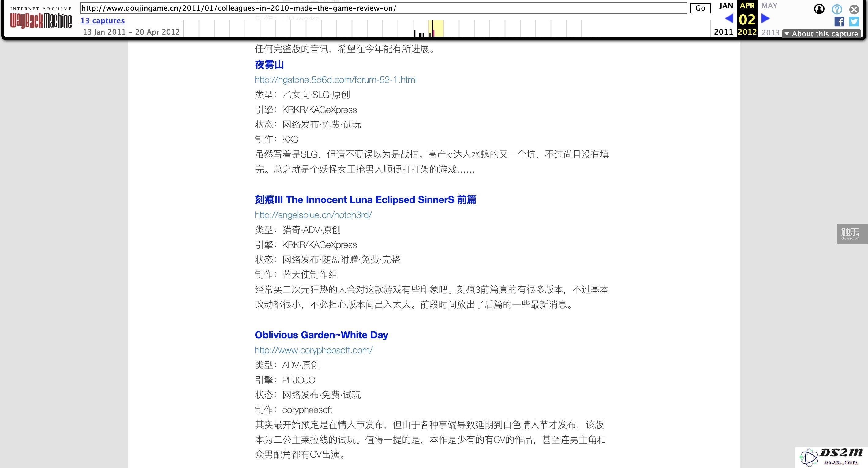Click text '制作： KX3'
Image resolution: width=868 pixels, height=468 pixels.
276,139
